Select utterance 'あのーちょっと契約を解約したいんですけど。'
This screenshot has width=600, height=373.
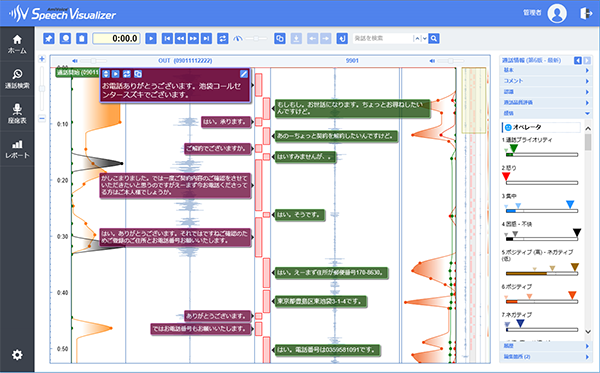336,136
